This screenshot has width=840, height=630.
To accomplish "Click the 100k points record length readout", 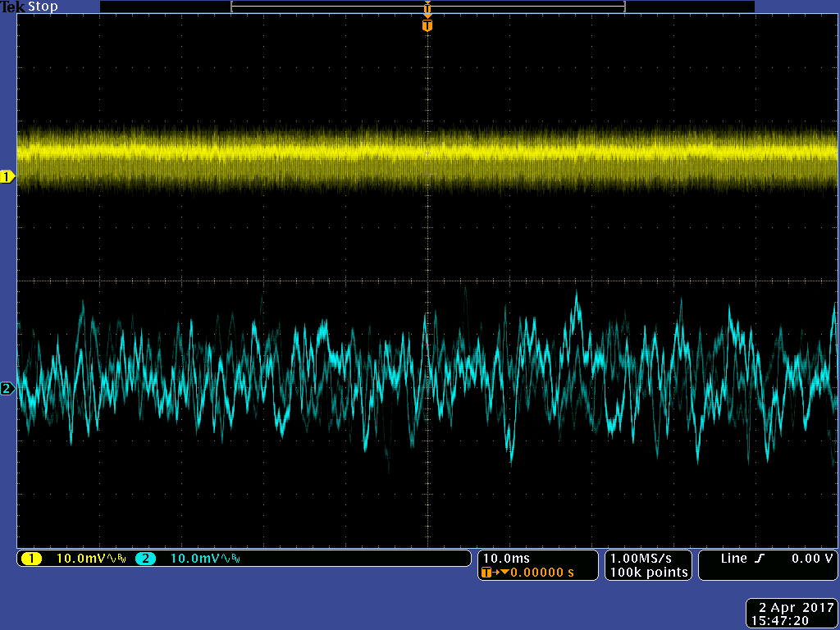I will point(648,573).
